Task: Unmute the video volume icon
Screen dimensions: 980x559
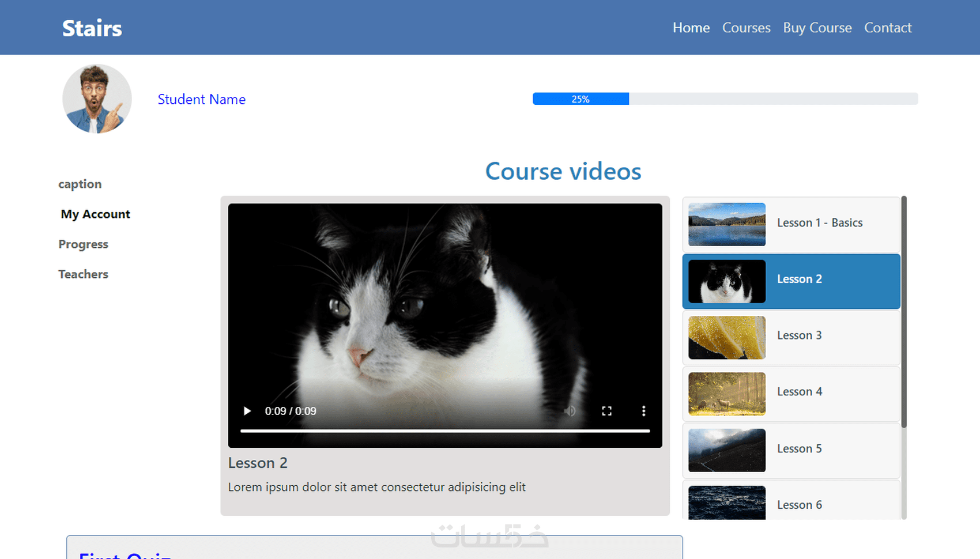Action: click(570, 411)
